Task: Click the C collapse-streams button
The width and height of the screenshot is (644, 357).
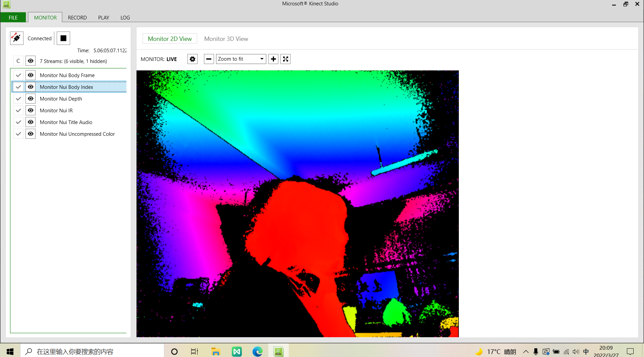Action: pos(18,61)
